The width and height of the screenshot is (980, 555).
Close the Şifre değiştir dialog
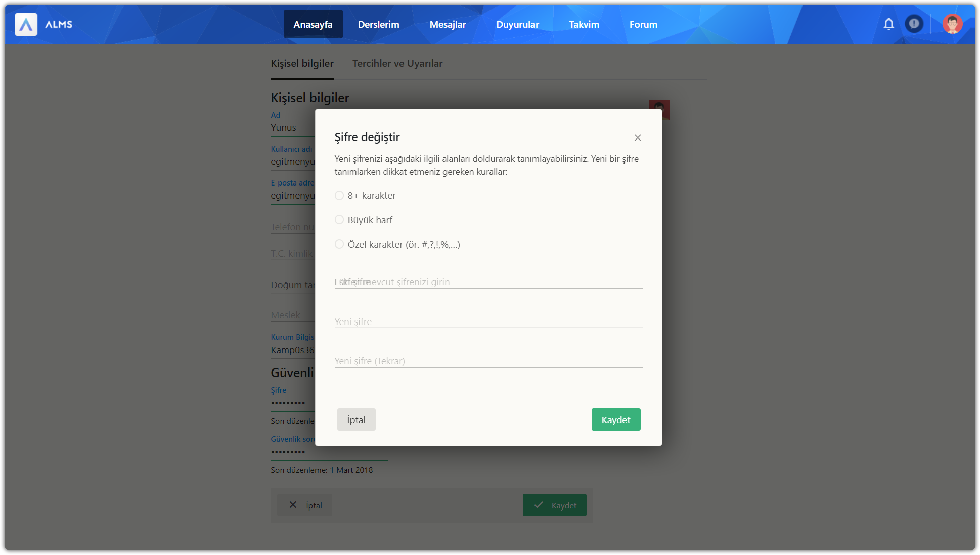(638, 137)
